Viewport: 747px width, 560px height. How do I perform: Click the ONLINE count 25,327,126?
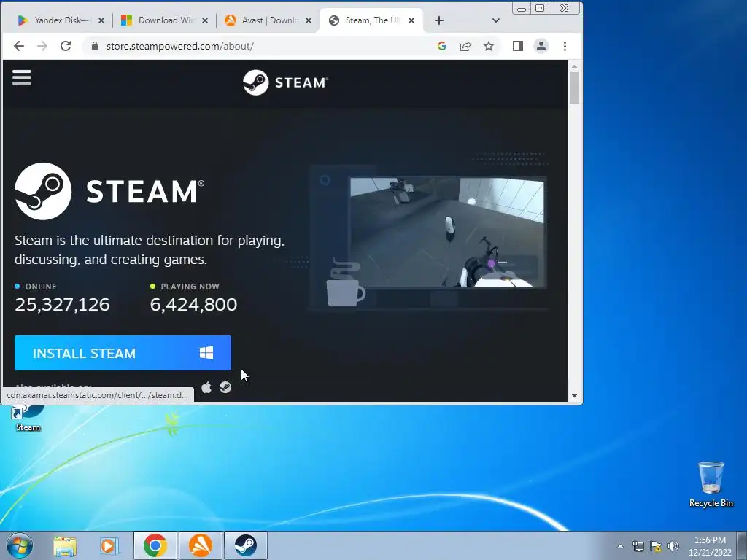(x=63, y=304)
